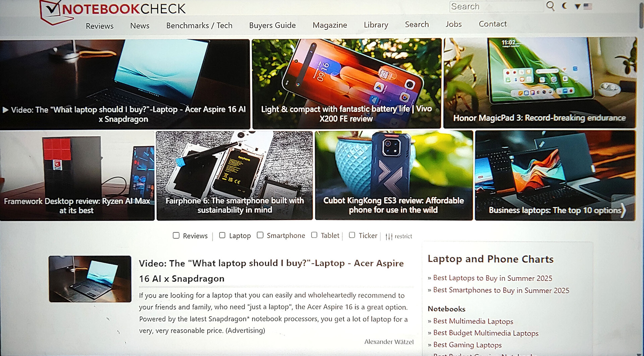Click the magnifying glass search icon
The image size is (644, 356).
point(550,6)
